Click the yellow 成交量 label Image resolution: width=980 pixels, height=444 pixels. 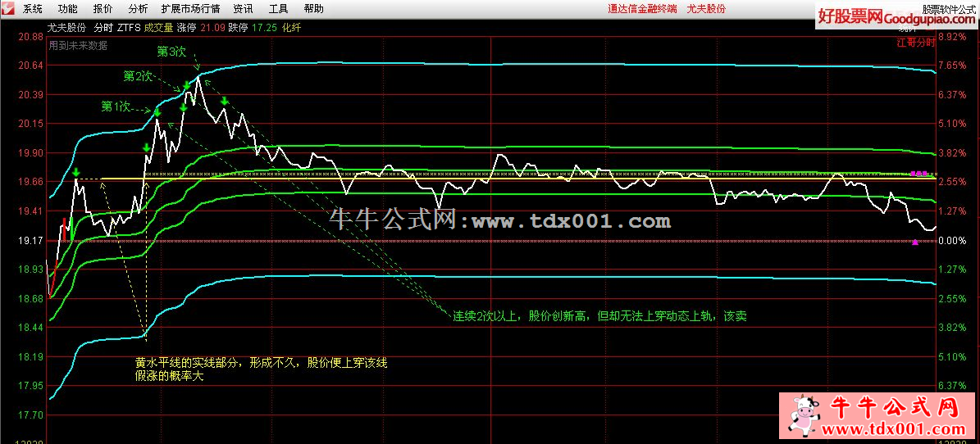pyautogui.click(x=158, y=28)
